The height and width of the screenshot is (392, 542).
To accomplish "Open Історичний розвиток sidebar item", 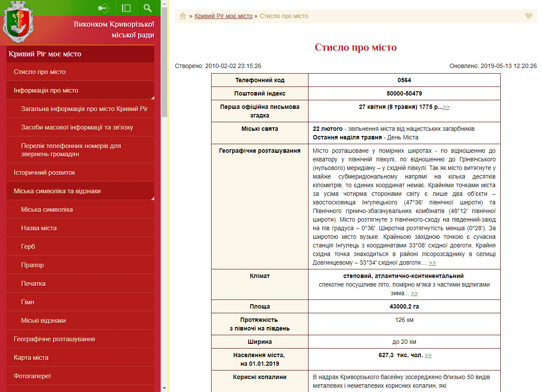I will coord(44,173).
